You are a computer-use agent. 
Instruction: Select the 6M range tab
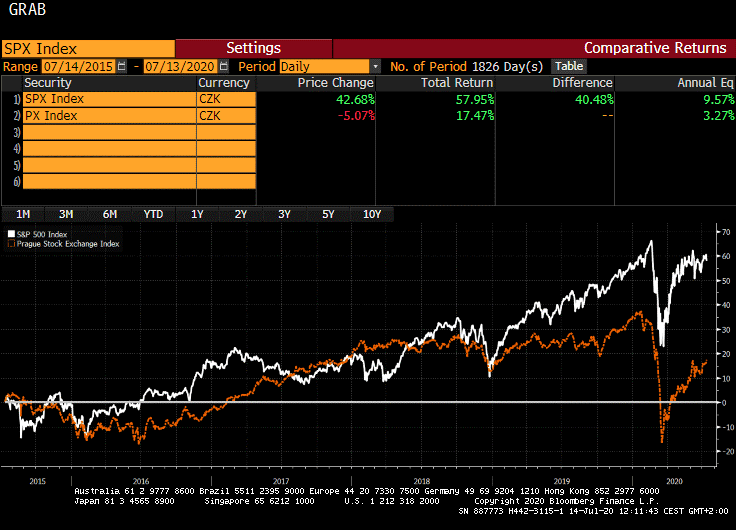[x=109, y=214]
